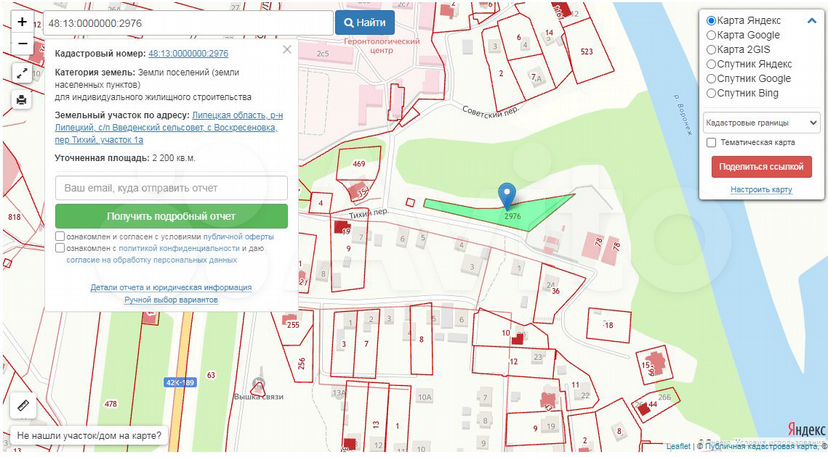The height and width of the screenshot is (457, 828).
Task: Zoom out with the minus button
Action: coord(22,45)
